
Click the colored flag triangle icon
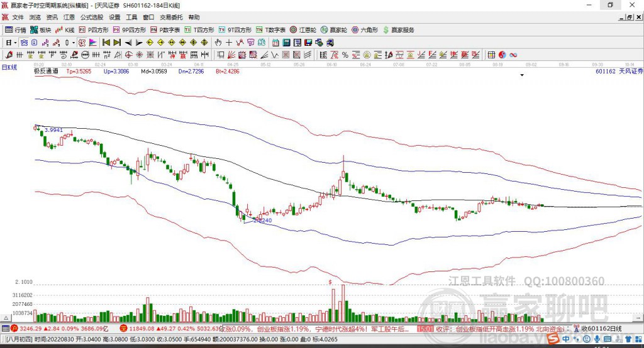[93, 43]
